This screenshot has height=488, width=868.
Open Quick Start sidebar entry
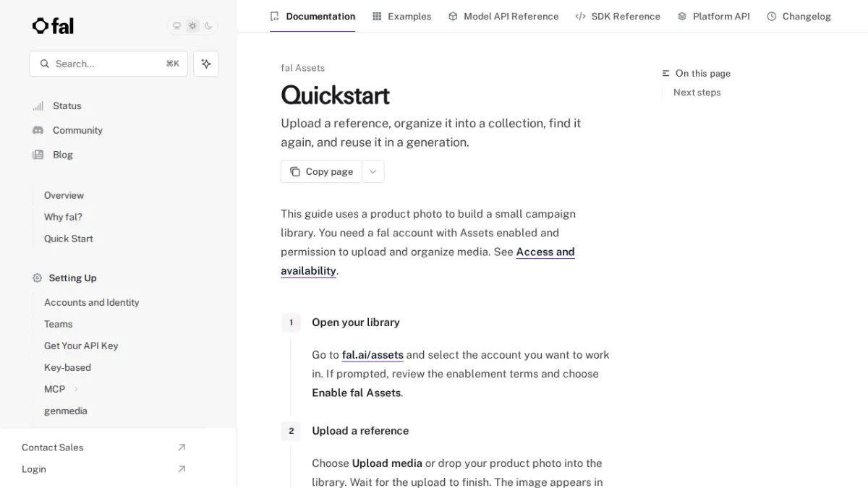[68, 239]
